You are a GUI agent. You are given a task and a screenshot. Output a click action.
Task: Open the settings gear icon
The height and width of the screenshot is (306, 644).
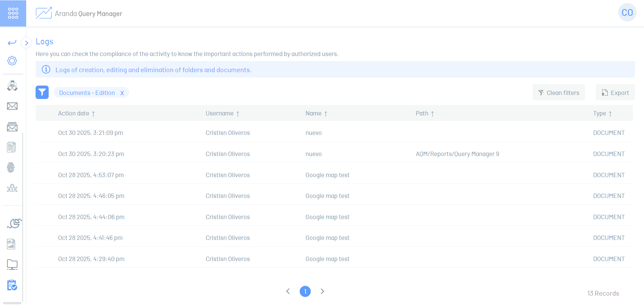click(12, 61)
